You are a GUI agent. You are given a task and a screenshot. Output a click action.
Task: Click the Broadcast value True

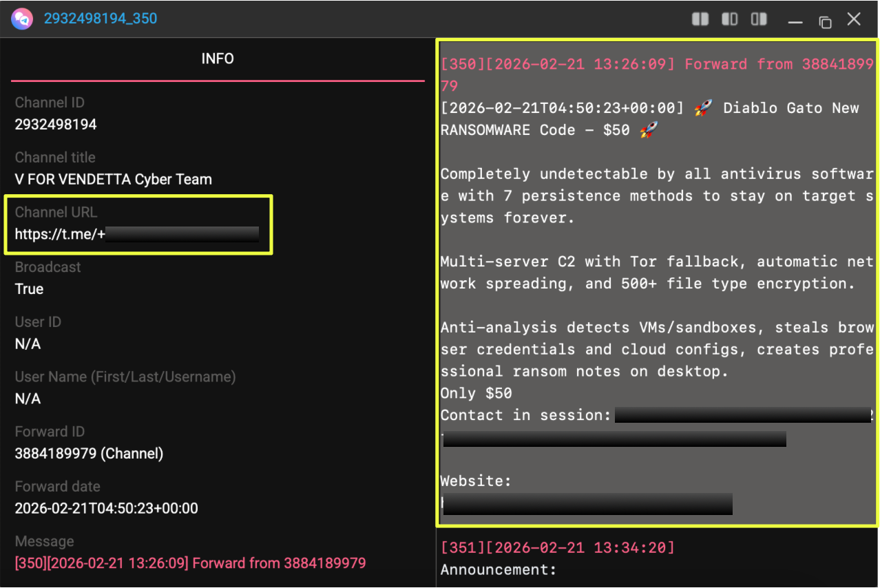(29, 289)
